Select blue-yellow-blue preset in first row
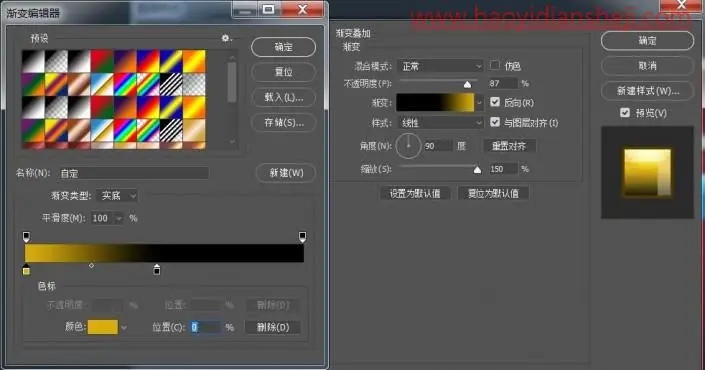705x370 pixels. tap(171, 61)
